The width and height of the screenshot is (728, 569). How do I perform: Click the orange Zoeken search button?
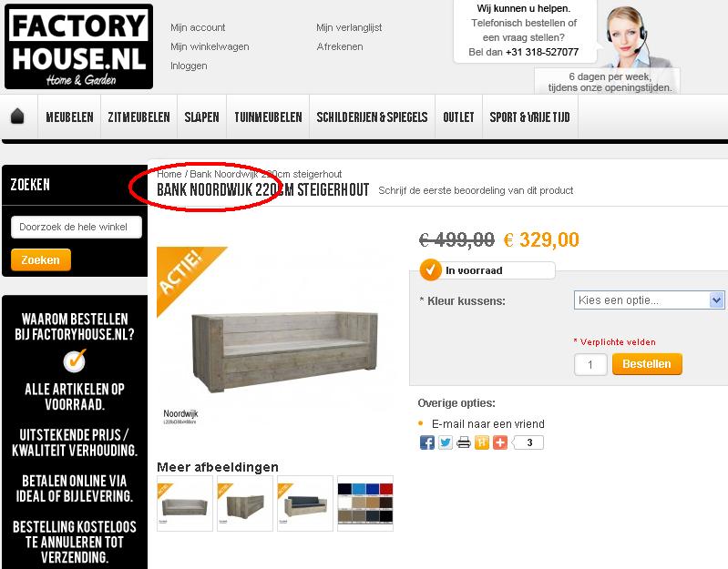41,259
